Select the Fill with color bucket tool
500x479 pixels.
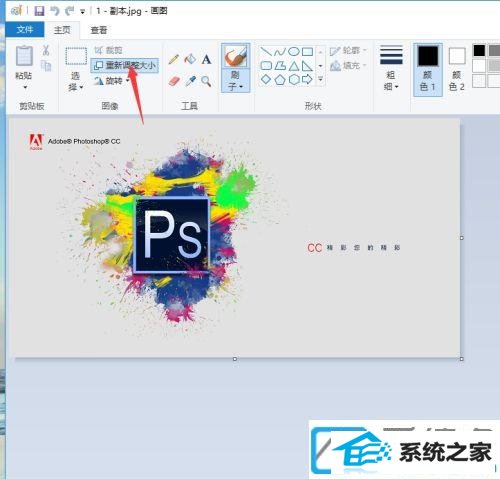190,59
